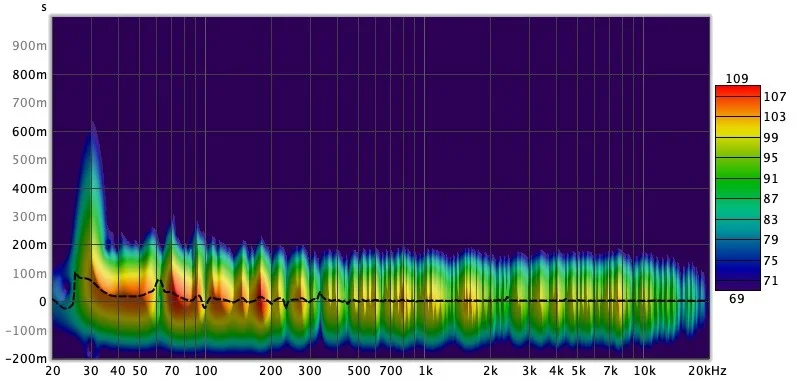Click the "79" legend value

pyautogui.click(x=771, y=240)
